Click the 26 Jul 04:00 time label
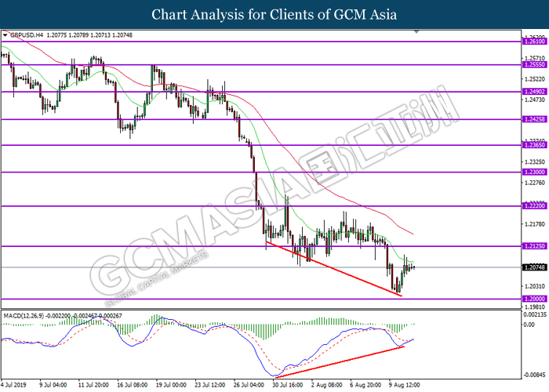The height and width of the screenshot is (392, 549). 249,385
